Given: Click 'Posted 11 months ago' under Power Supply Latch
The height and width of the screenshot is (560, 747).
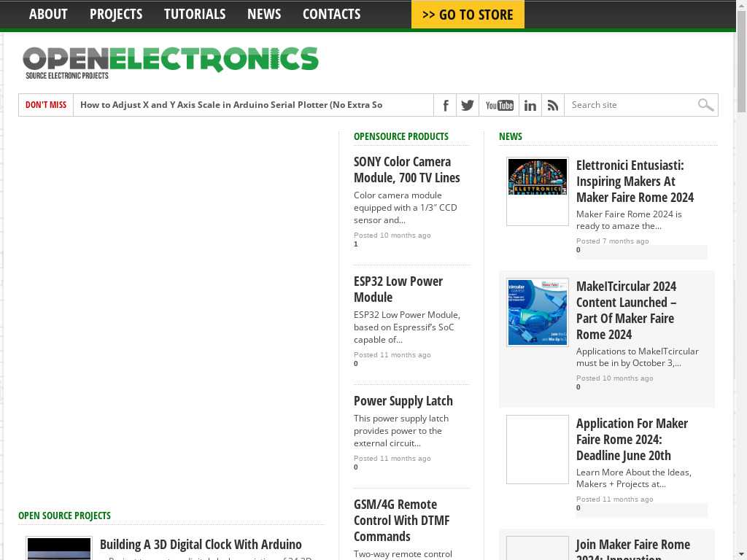Looking at the screenshot, I should click(x=392, y=459).
